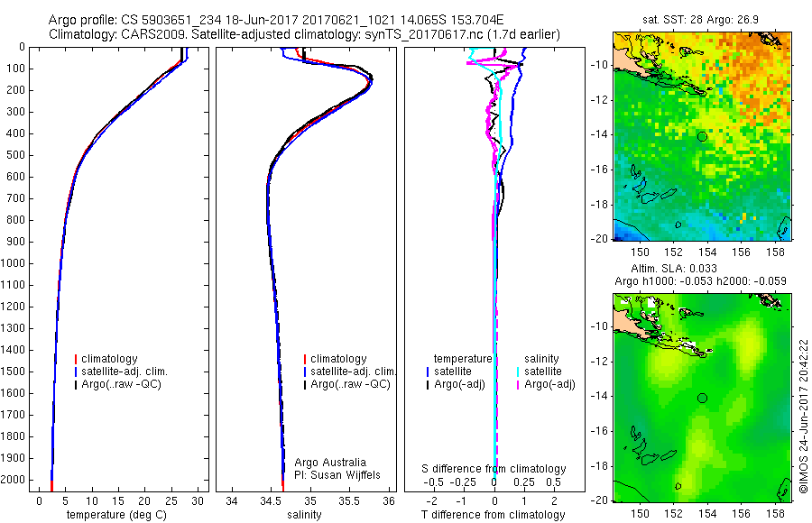Click the Argo profile title line
The width and height of the screenshot is (812, 523).
(276, 20)
